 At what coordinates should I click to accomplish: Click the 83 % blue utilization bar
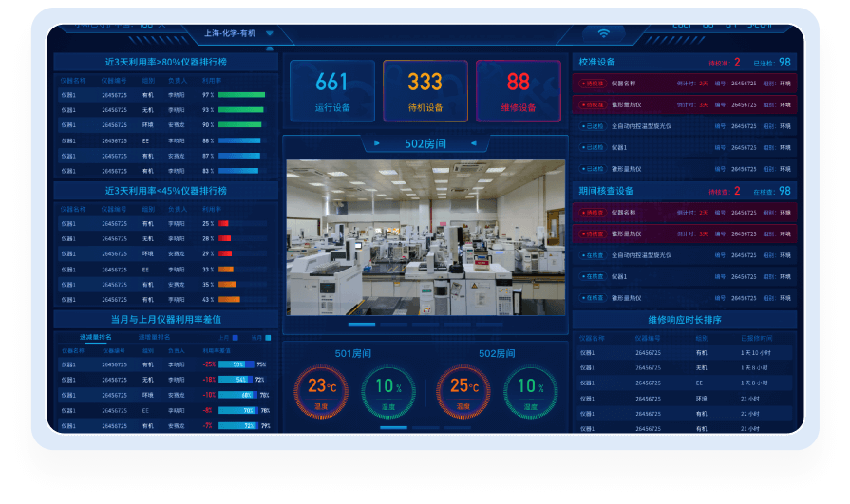[x=238, y=171]
